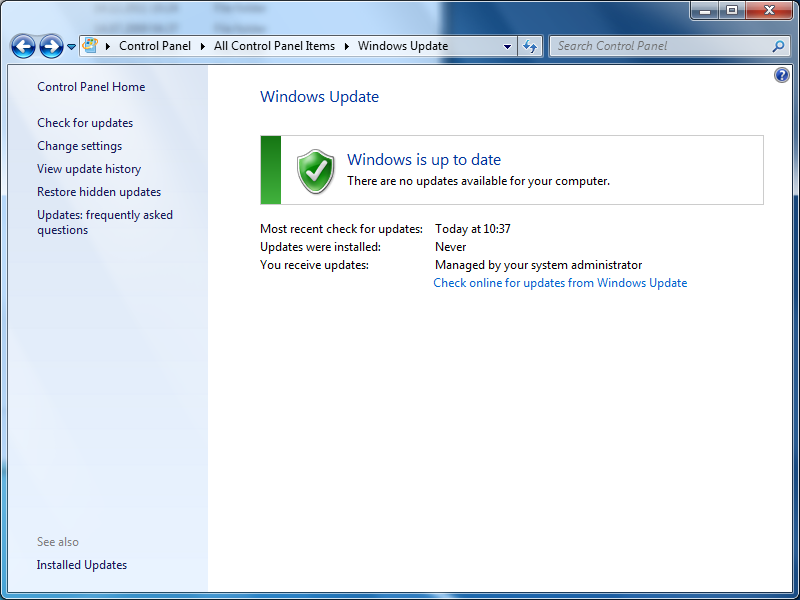Screen dimensions: 800x600
Task: Click the 'See also' label
Action: [58, 542]
